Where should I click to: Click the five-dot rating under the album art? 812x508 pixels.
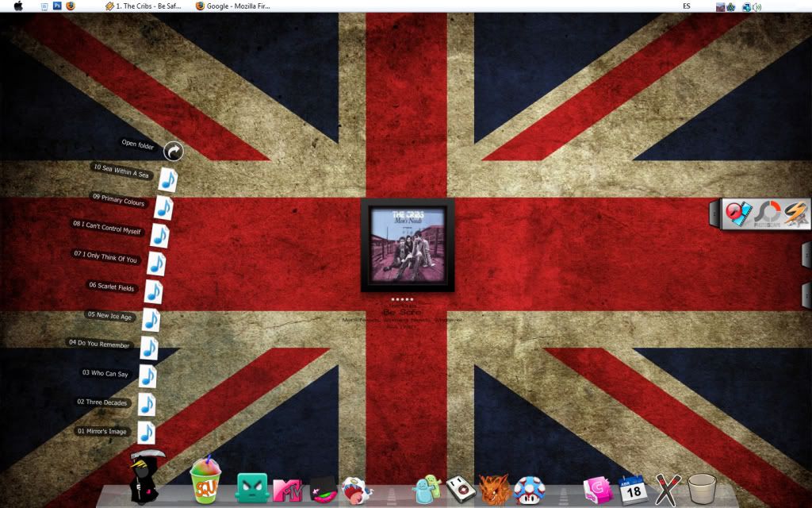[x=402, y=299]
